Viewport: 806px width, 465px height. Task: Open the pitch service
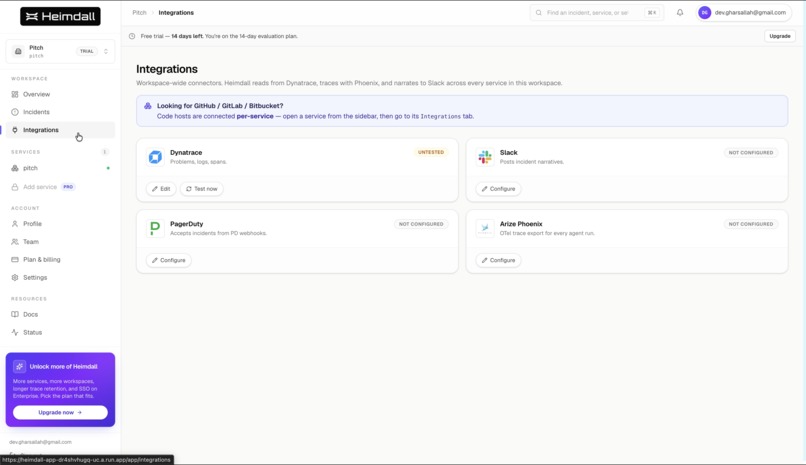[x=60, y=168]
